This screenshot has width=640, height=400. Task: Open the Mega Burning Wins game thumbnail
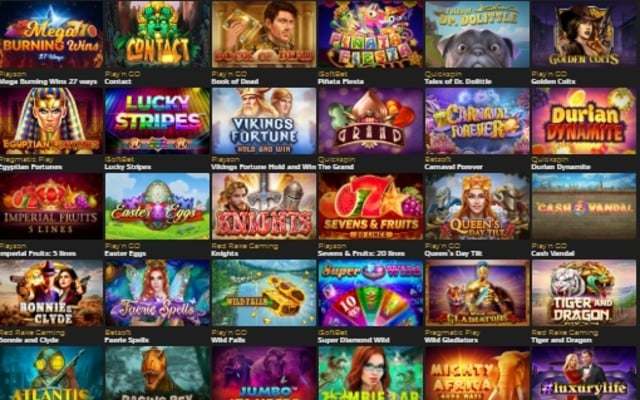click(x=51, y=34)
